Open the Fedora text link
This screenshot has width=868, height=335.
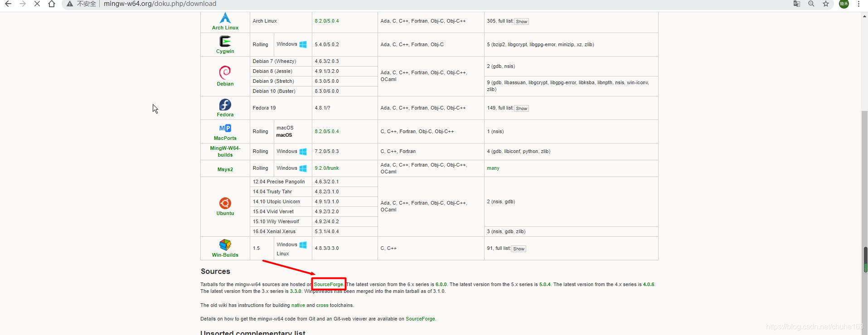pos(225,115)
